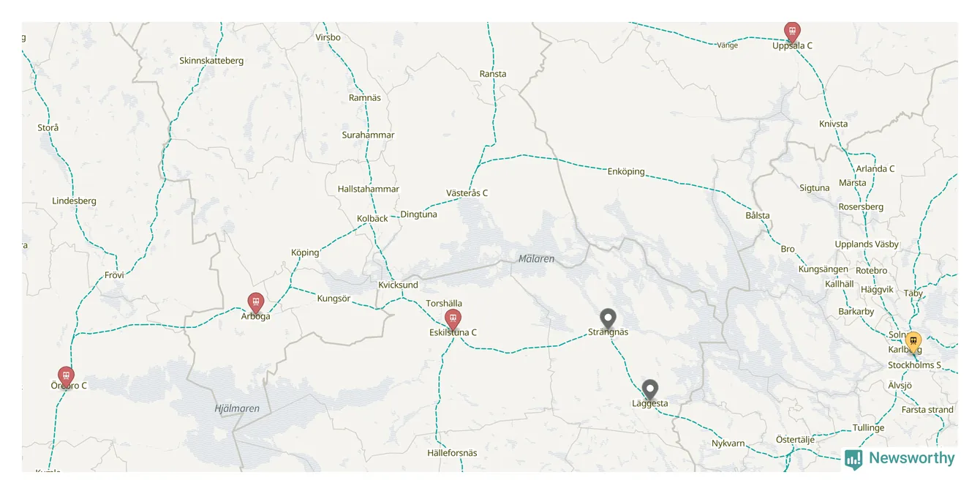980x494 pixels.
Task: Select the Surahammar town label
Action: pyautogui.click(x=368, y=135)
